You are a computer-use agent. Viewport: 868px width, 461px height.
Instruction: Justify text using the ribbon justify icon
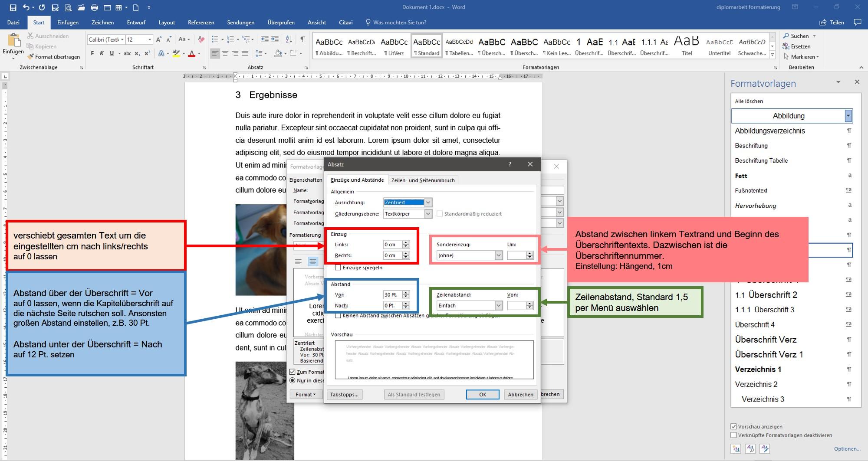coord(245,53)
